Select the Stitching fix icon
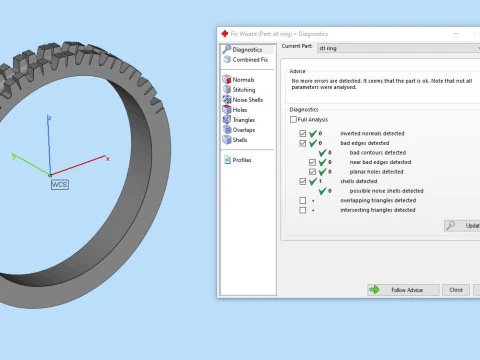The height and width of the screenshot is (360, 480). pos(227,89)
